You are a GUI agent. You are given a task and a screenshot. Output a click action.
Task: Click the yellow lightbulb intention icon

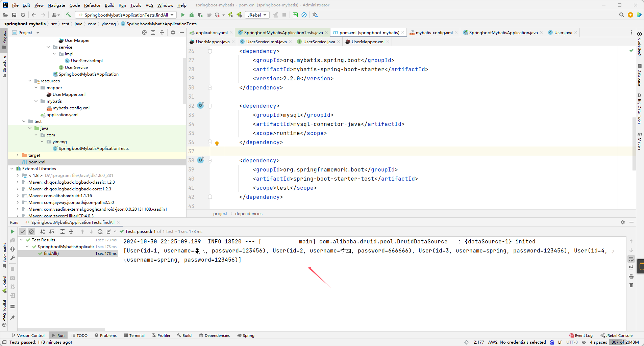(217, 144)
